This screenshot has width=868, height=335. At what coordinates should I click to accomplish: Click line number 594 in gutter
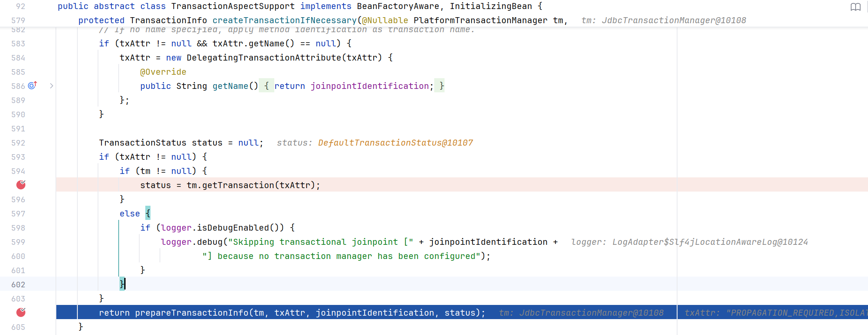coord(18,171)
